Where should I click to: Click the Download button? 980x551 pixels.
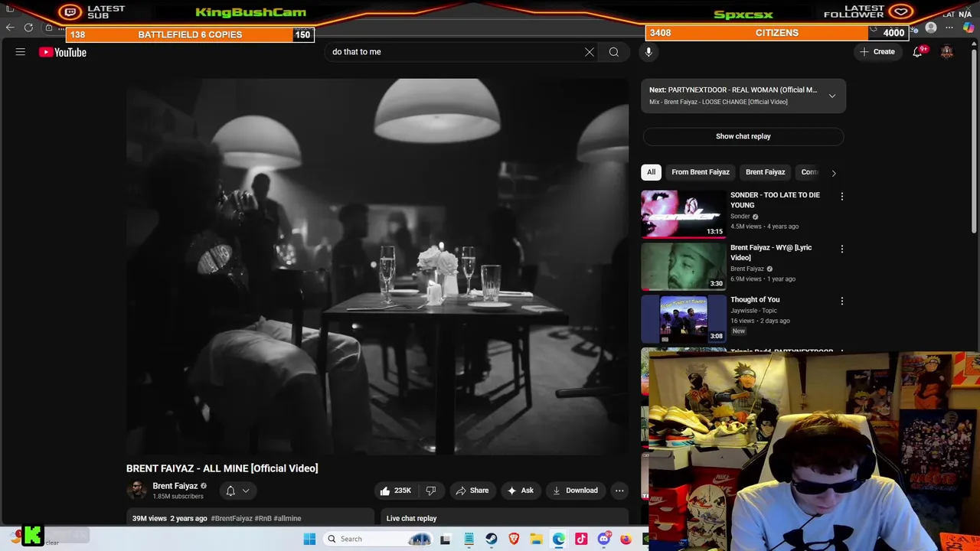tap(575, 491)
